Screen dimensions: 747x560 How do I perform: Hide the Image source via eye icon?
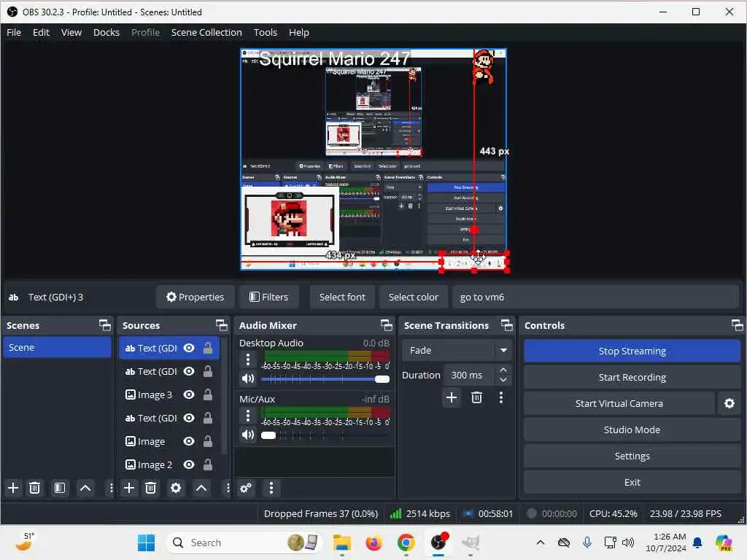(189, 441)
